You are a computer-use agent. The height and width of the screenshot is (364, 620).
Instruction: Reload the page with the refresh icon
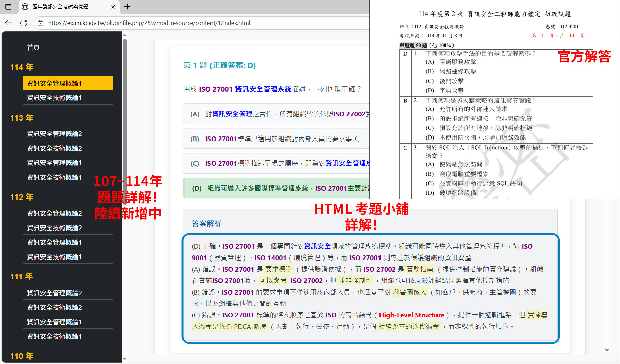pos(24,23)
